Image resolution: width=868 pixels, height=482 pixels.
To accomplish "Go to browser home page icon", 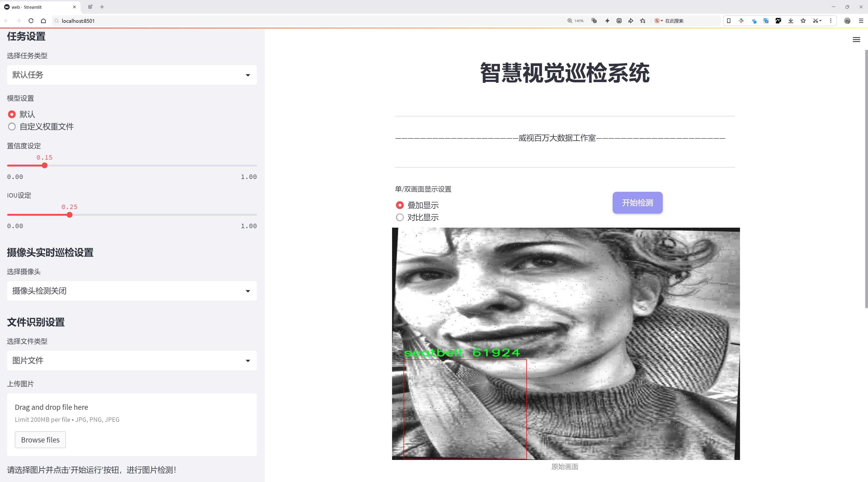I will tap(43, 21).
